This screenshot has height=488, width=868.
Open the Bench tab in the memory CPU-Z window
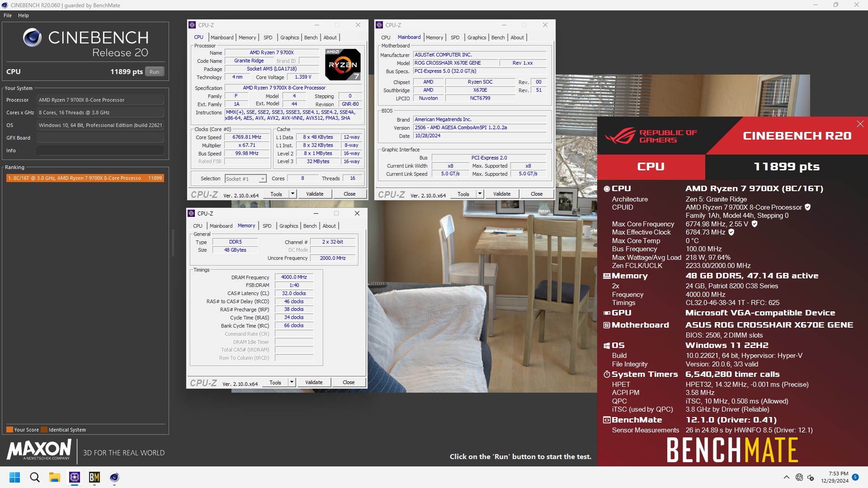(x=310, y=226)
